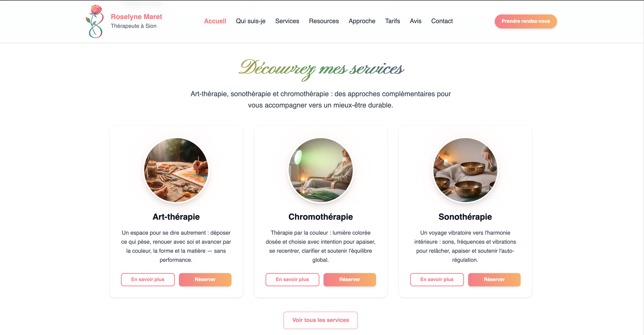Click En savoir plus for Chromothérapie
The image size is (644, 335).
292,280
